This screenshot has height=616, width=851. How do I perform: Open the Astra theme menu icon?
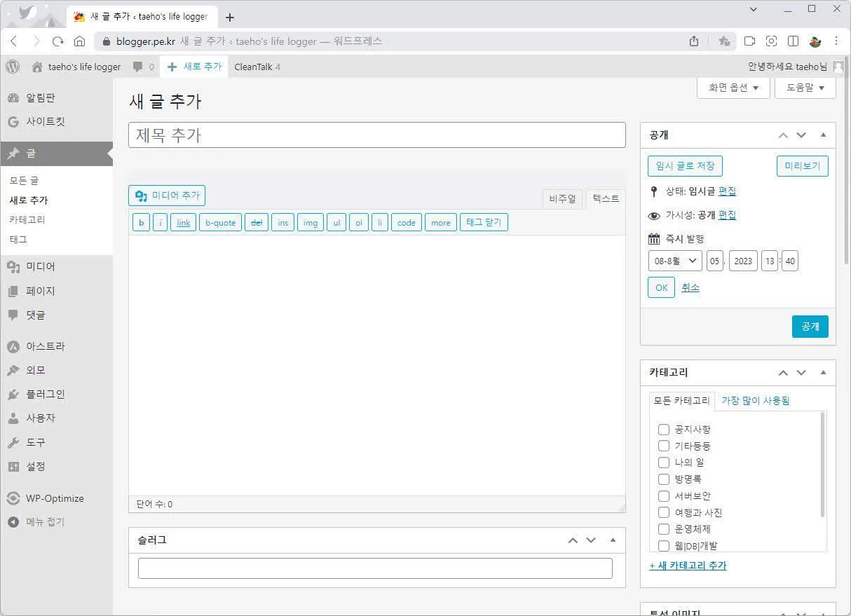[13, 346]
